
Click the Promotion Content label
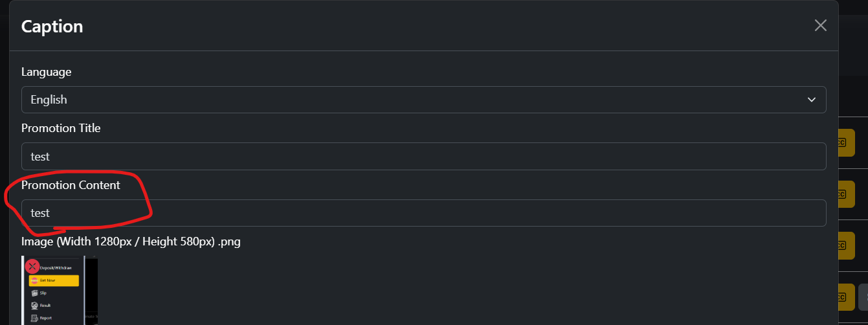pyautogui.click(x=71, y=185)
